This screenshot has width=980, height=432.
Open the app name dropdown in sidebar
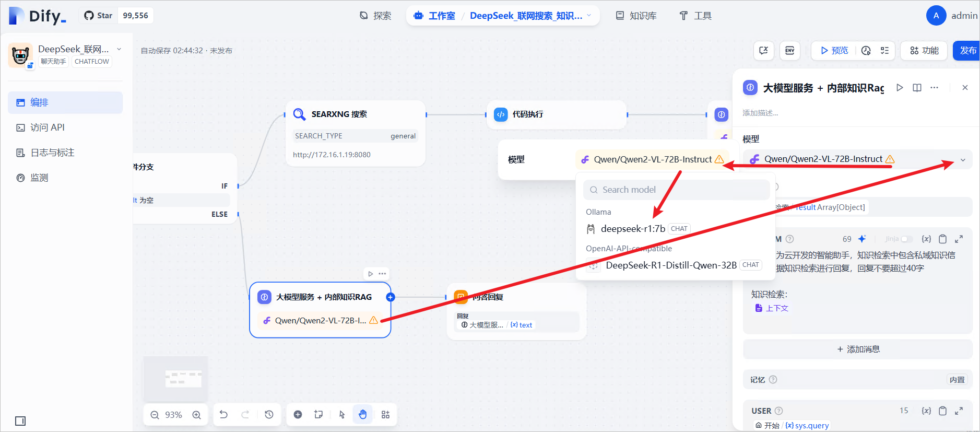point(119,49)
